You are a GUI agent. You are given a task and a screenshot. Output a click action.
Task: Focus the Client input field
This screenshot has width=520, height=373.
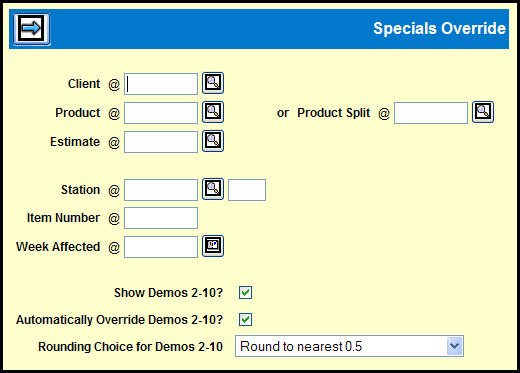click(x=161, y=84)
